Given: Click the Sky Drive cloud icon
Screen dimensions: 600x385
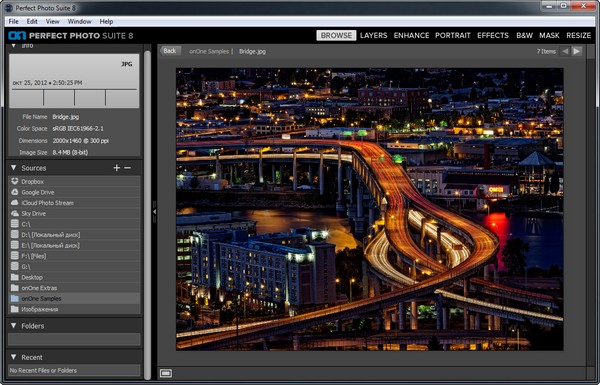Looking at the screenshot, I should coord(15,213).
